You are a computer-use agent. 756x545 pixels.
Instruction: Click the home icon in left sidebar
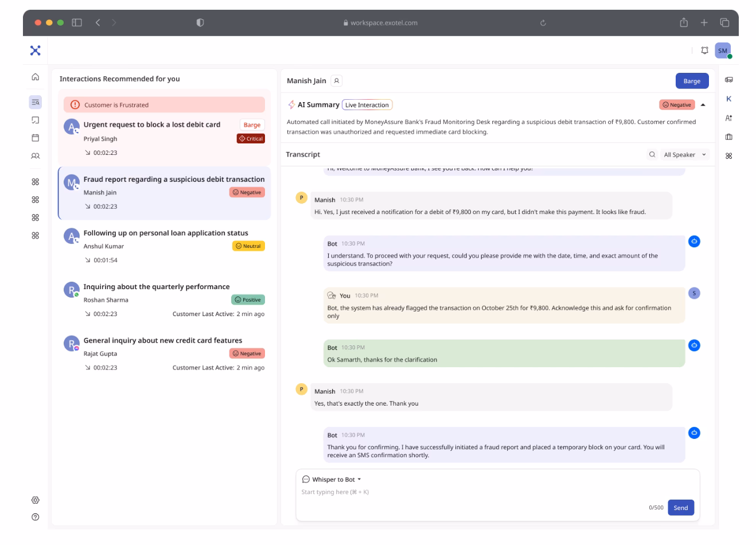[35, 77]
